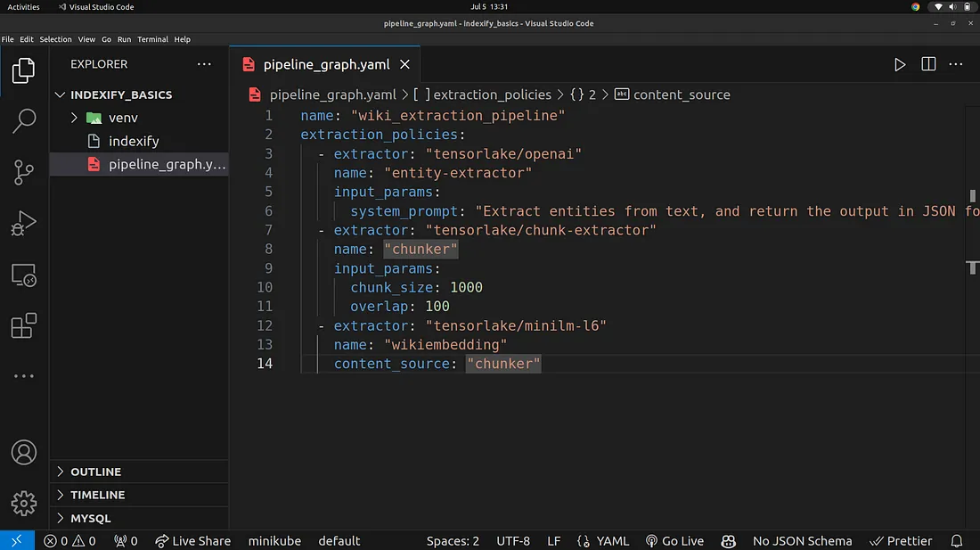Click the "tensorlake/minilm-l6" extractor string
This screenshot has height=550, width=980.
[516, 325]
